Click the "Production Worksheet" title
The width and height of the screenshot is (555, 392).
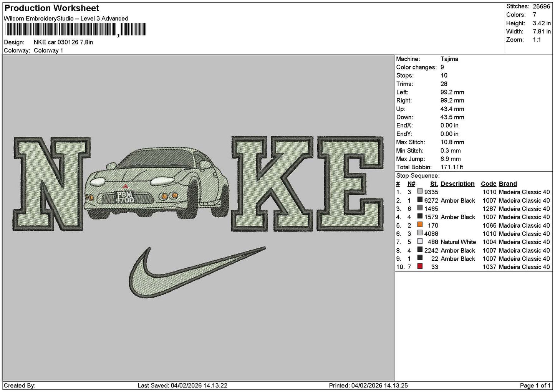click(x=52, y=8)
